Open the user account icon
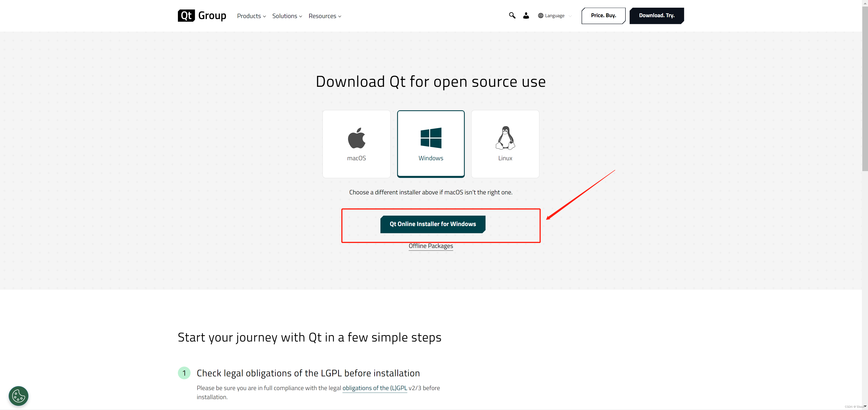Screen dimensions: 868x410 coord(526,16)
